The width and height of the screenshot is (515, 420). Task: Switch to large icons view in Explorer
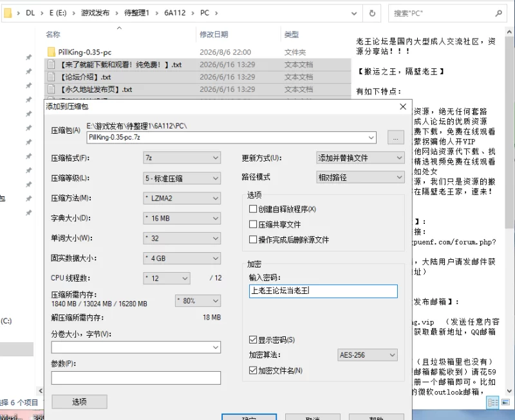pyautogui.click(x=506, y=402)
